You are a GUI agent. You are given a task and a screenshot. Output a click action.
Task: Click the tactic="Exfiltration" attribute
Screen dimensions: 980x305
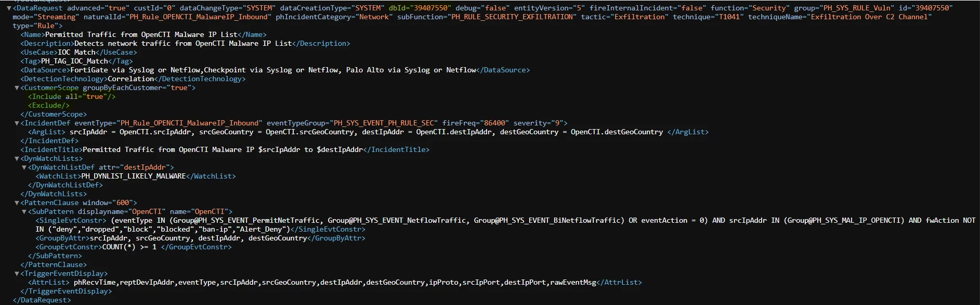(x=625, y=17)
